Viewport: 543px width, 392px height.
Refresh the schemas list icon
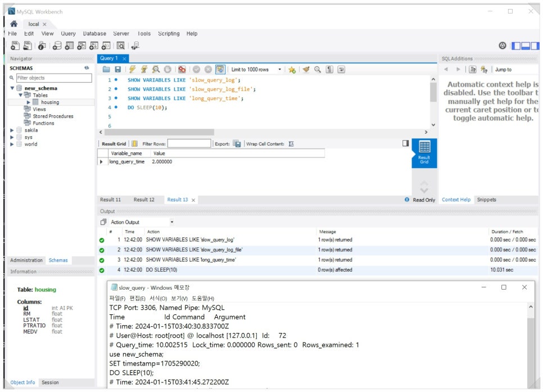[87, 68]
